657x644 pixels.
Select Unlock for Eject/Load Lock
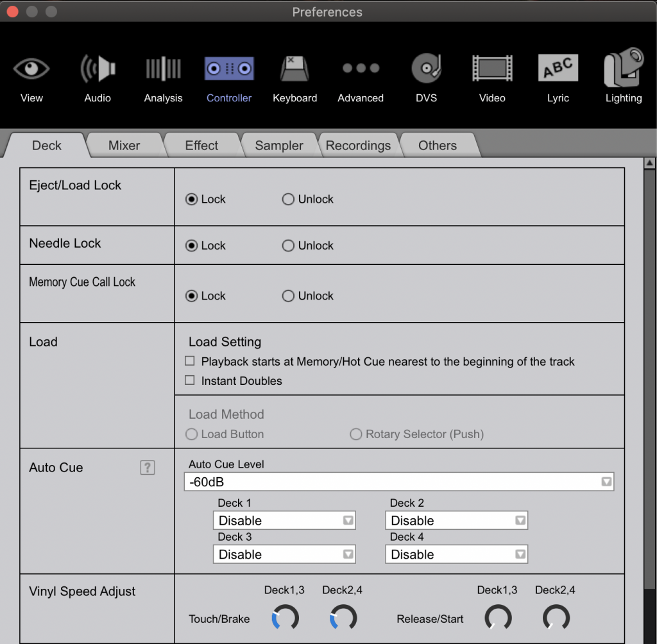pyautogui.click(x=288, y=199)
